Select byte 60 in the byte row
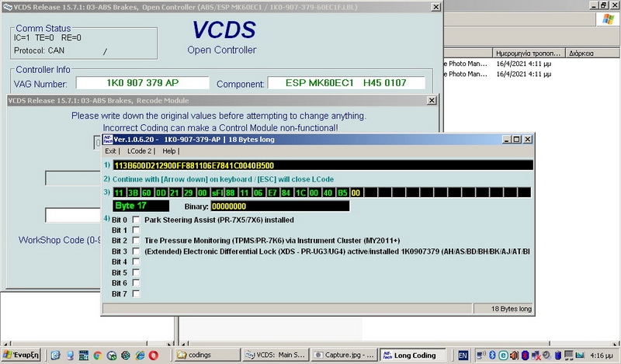This screenshot has width=621, height=364. (x=147, y=193)
